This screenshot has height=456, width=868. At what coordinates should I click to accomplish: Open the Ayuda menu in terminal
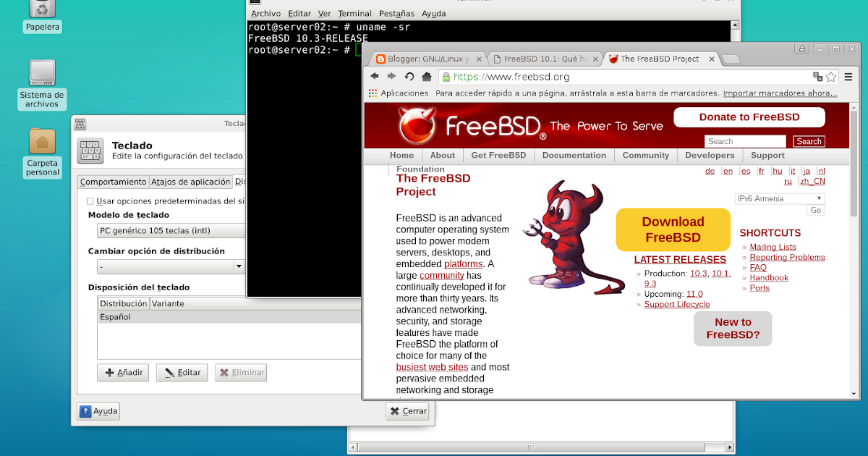[x=434, y=14]
